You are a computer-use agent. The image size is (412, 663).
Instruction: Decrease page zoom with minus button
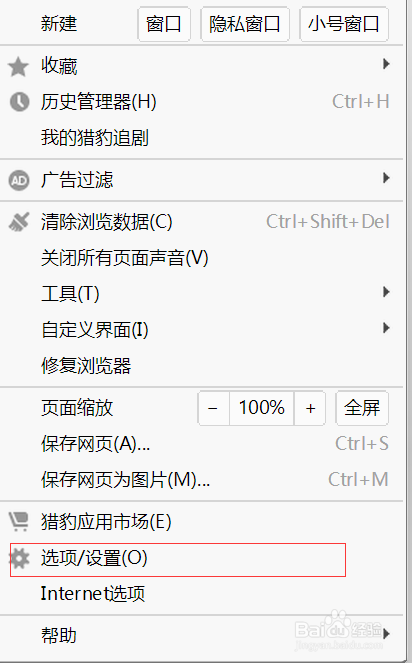pyautogui.click(x=214, y=408)
